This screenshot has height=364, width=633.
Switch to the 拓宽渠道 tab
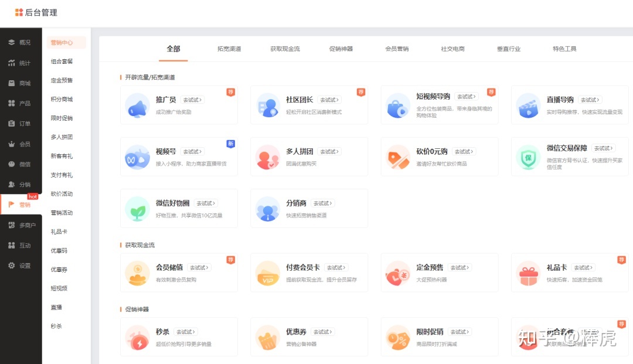click(x=229, y=49)
